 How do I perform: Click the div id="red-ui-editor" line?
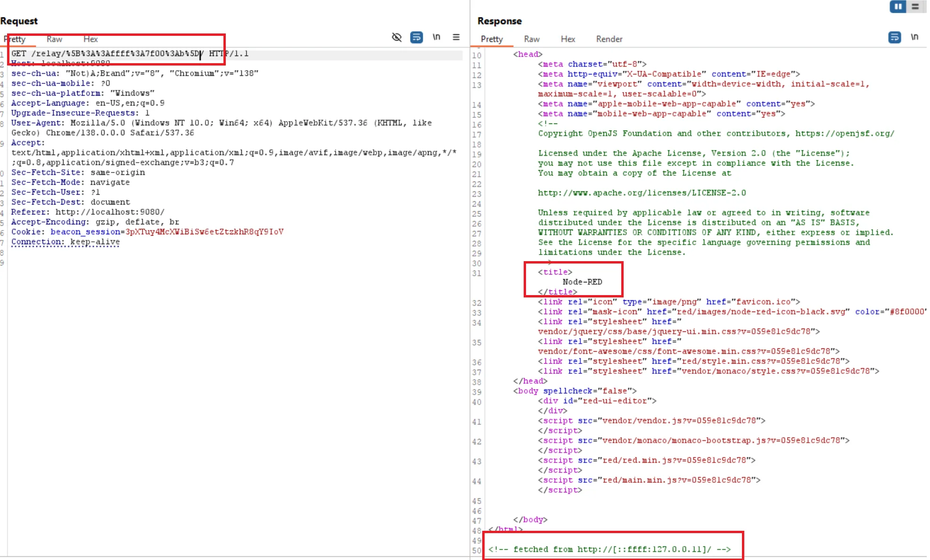coord(597,401)
